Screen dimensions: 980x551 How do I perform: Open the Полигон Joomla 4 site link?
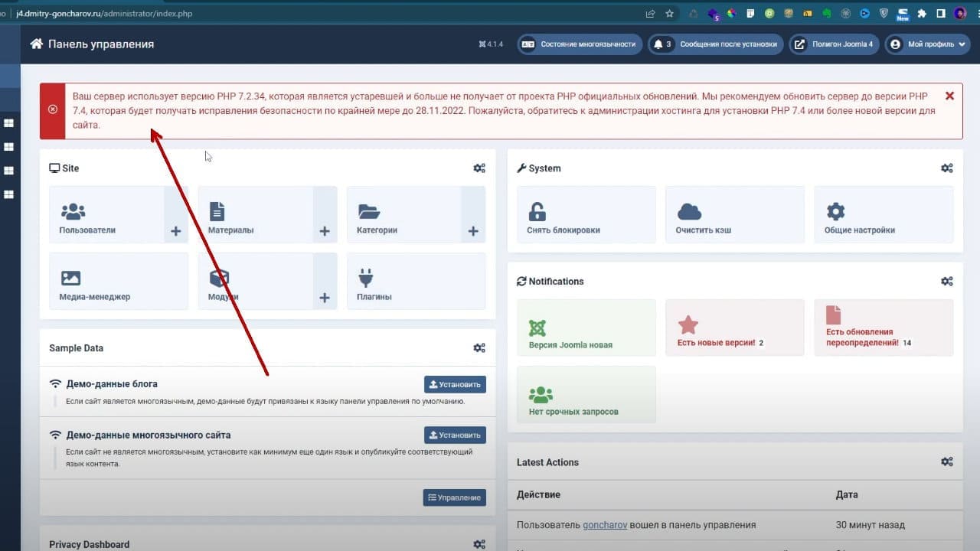[835, 44]
